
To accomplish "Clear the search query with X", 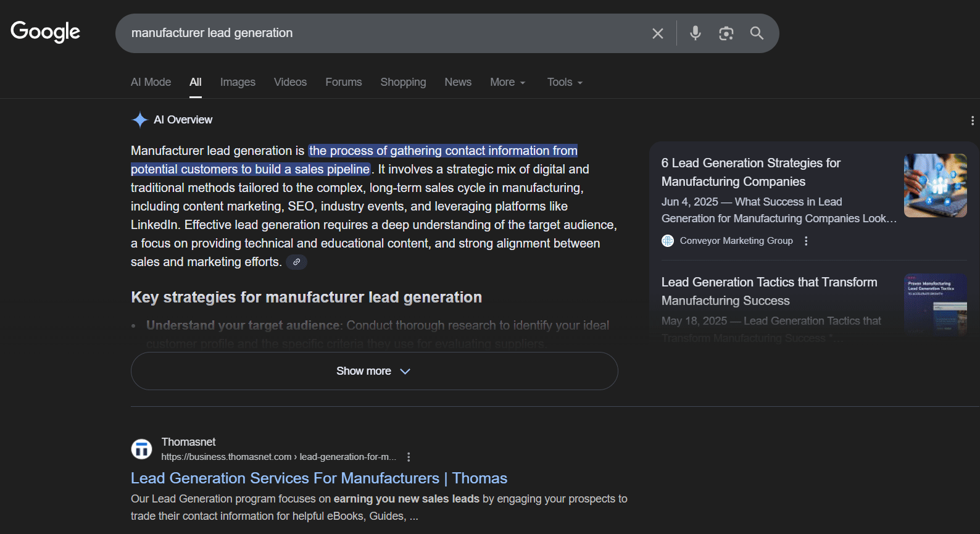I will tap(658, 33).
